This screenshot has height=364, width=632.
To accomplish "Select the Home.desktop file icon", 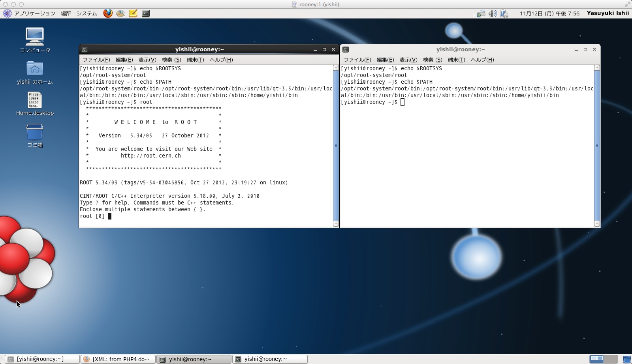I will (35, 104).
